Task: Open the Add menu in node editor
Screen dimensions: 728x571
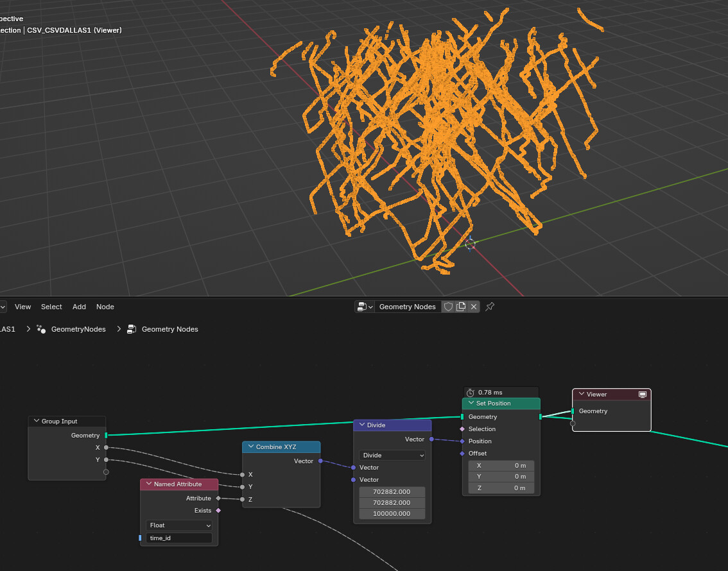Action: [79, 307]
